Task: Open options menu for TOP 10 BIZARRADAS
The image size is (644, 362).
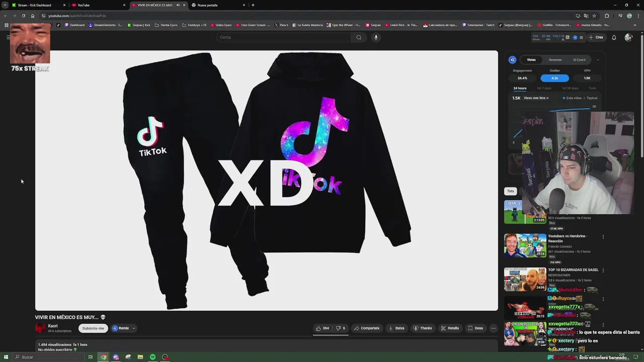Action: [x=603, y=270]
